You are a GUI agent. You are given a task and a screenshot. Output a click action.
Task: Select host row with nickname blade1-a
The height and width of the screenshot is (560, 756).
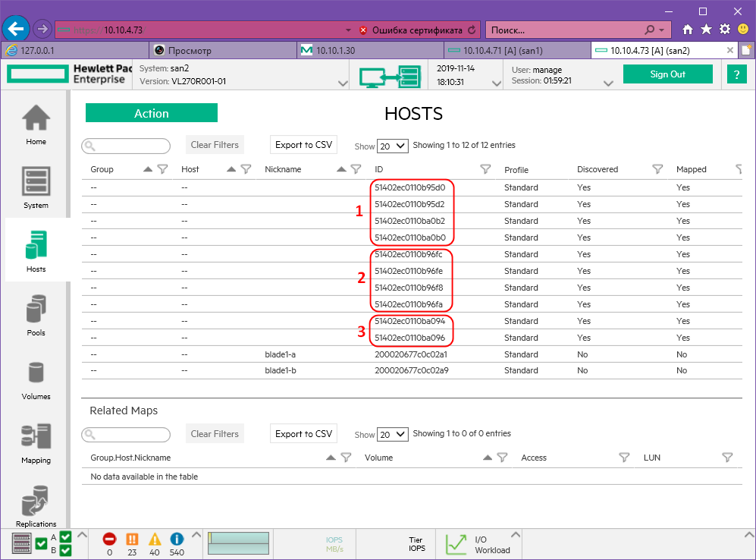pos(412,354)
